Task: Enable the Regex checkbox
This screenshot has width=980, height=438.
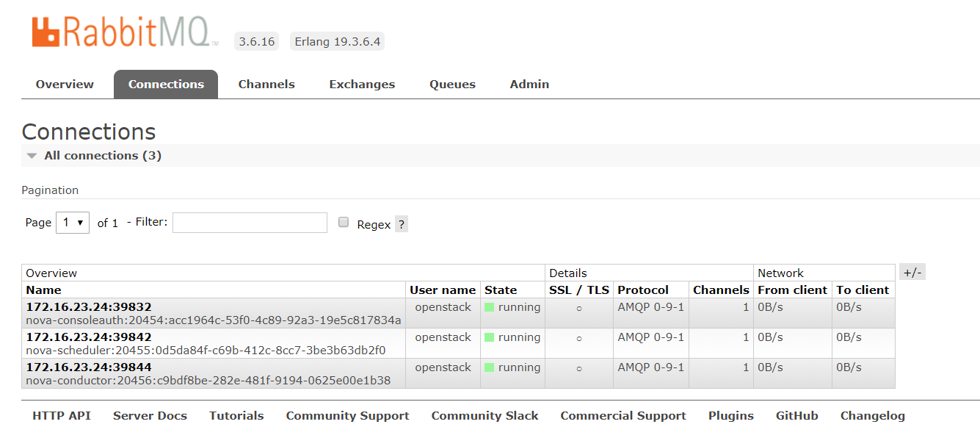Action: point(343,222)
